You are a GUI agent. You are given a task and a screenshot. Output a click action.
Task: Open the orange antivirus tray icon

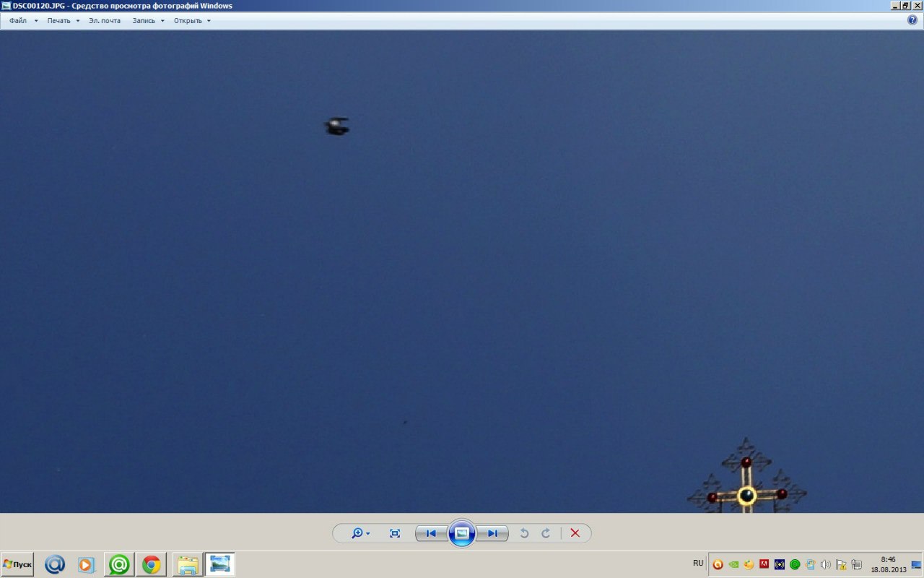pyautogui.click(x=718, y=564)
